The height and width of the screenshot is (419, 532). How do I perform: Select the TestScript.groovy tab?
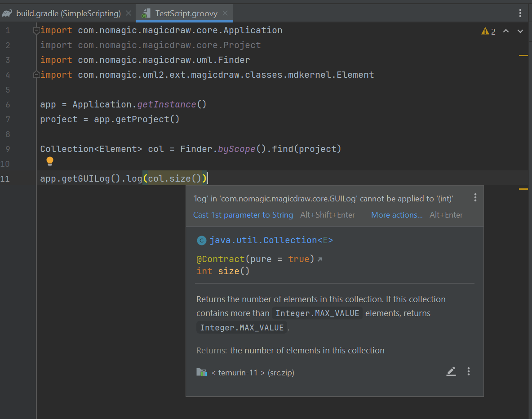[186, 13]
